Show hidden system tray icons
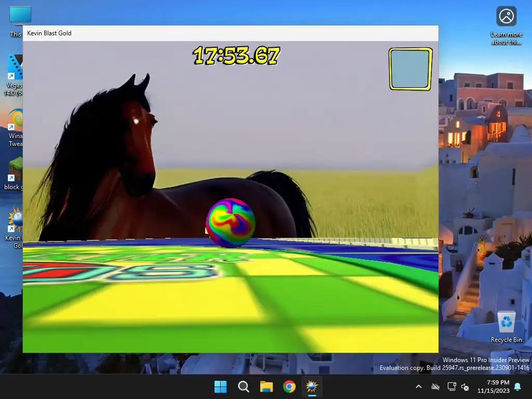 point(419,387)
